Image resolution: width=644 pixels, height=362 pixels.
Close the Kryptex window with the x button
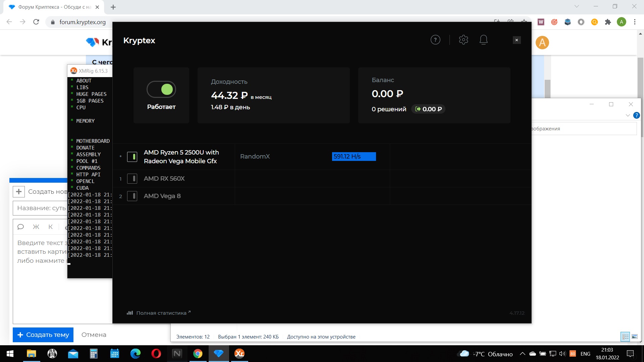point(517,40)
